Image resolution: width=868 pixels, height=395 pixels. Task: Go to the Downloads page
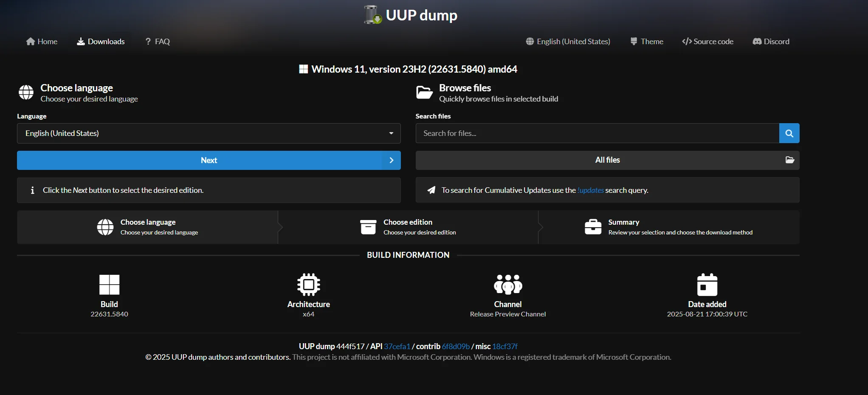point(101,41)
